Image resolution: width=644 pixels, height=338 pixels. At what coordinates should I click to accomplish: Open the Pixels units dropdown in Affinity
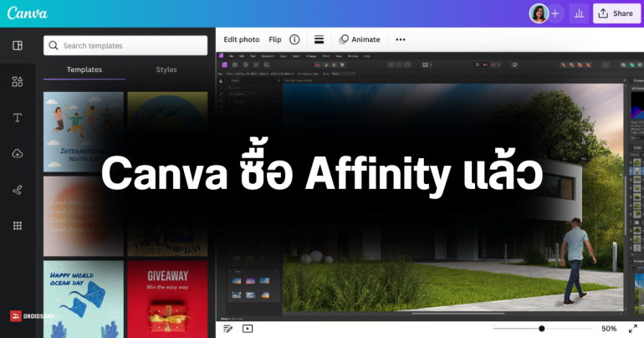pos(343,74)
